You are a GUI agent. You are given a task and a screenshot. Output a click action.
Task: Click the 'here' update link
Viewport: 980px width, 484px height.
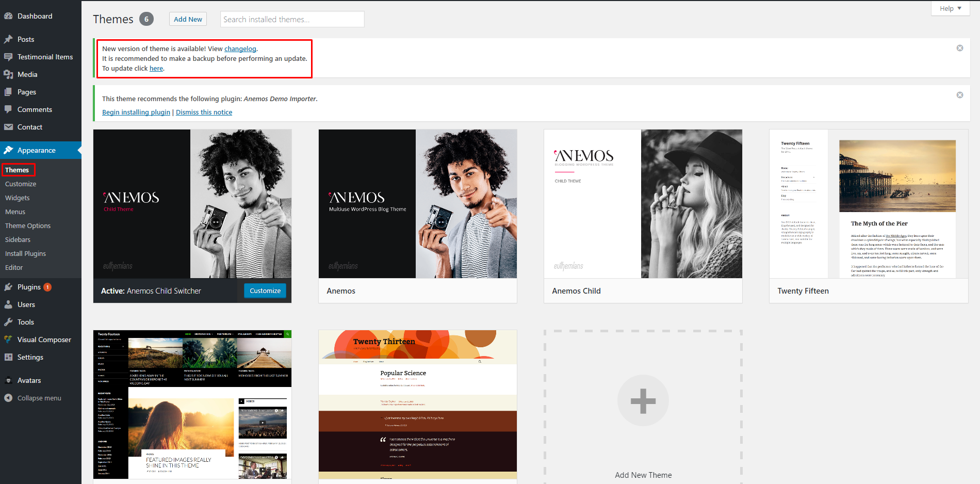(156, 68)
